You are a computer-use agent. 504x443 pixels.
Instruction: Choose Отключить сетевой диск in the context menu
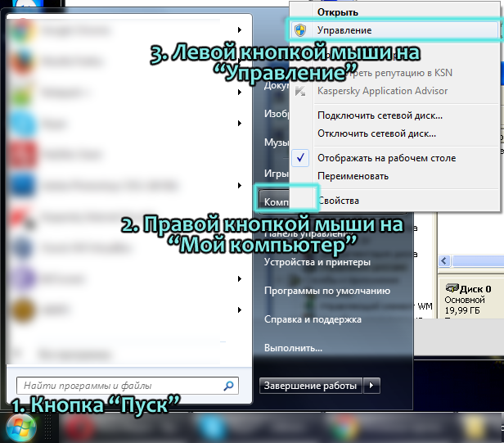click(376, 133)
